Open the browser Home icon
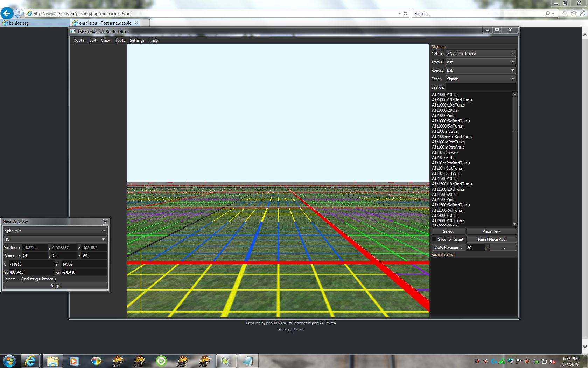The image size is (588, 368). click(565, 13)
